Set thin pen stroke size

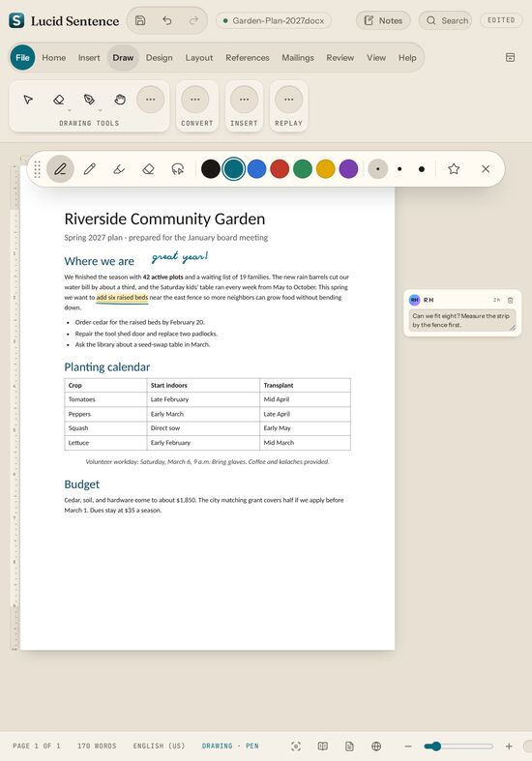tap(377, 169)
